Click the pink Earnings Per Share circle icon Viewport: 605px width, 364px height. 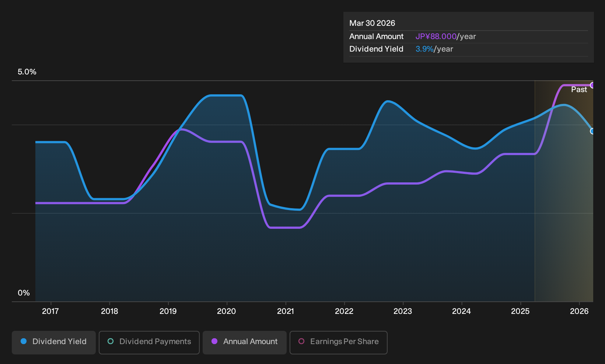(301, 342)
